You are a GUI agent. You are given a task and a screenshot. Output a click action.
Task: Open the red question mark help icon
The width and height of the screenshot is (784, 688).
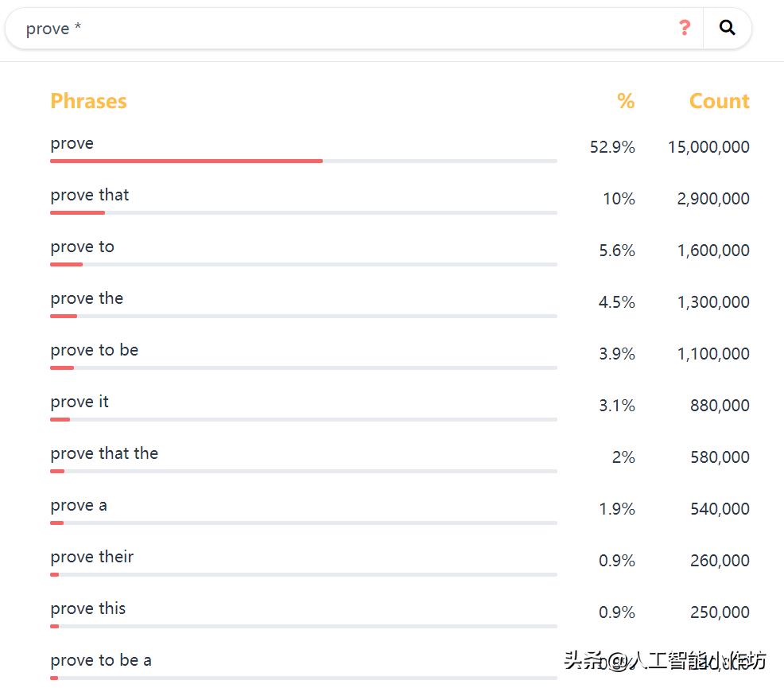tap(684, 29)
